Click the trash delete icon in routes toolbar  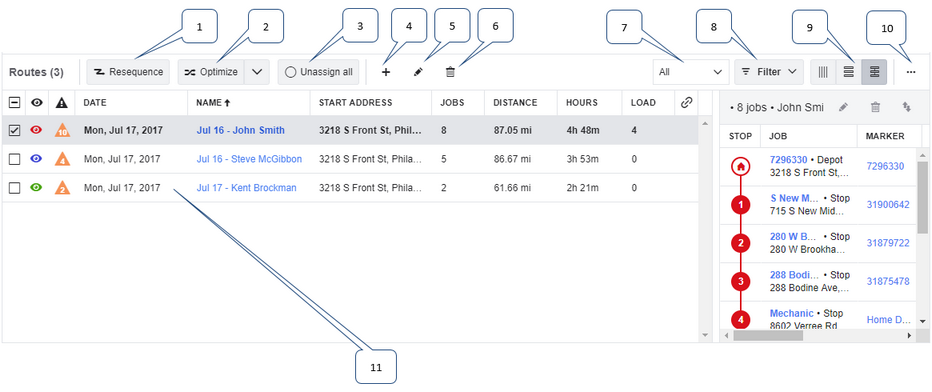pyautogui.click(x=450, y=72)
